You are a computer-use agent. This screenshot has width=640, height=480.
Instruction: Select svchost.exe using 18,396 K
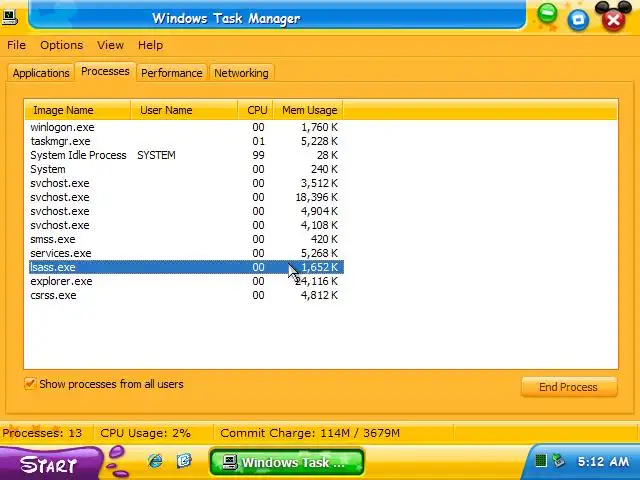coord(187,197)
